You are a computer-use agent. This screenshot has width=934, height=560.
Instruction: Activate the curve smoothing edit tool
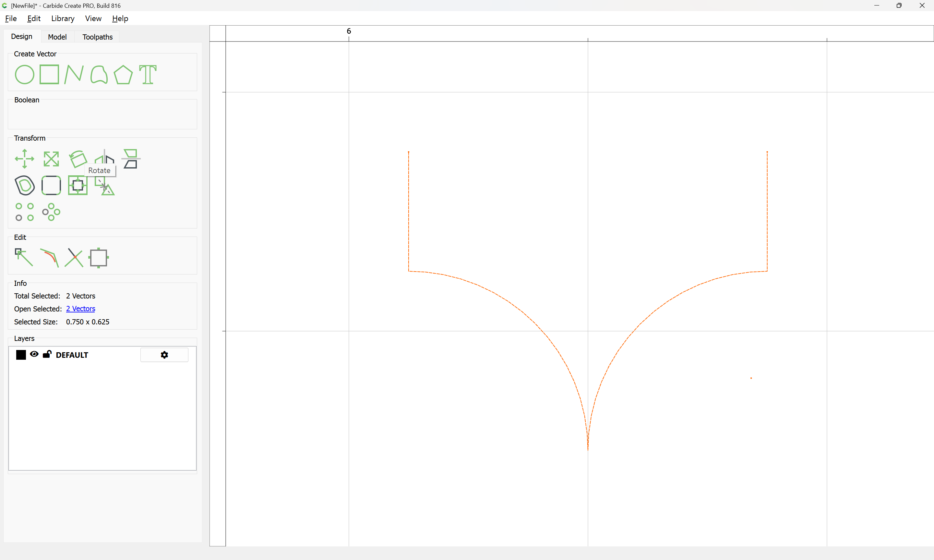point(49,258)
